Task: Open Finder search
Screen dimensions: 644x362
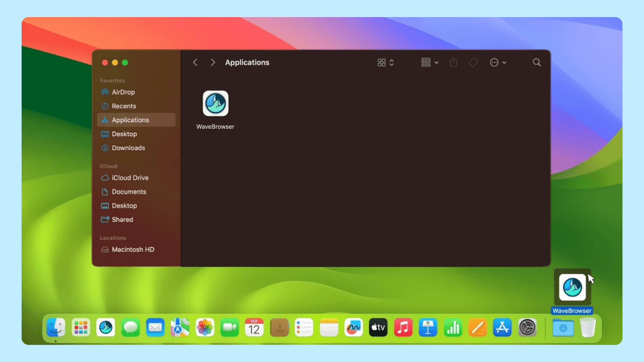Action: (537, 62)
